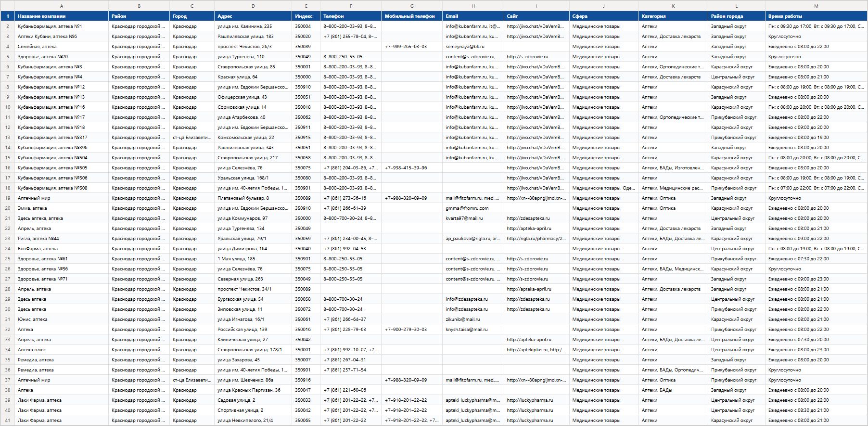Image resolution: width=868 pixels, height=434 pixels.
Task: Click the address 'улица Атарбекова, 40'
Action: pyautogui.click(x=253, y=117)
